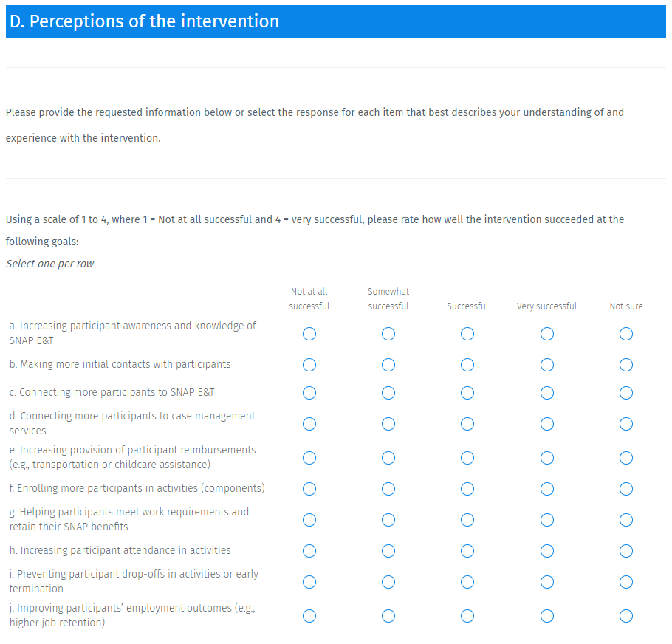672x644 pixels.
Task: Select 'Not sure' for participant reimbursements row
Action: (626, 458)
